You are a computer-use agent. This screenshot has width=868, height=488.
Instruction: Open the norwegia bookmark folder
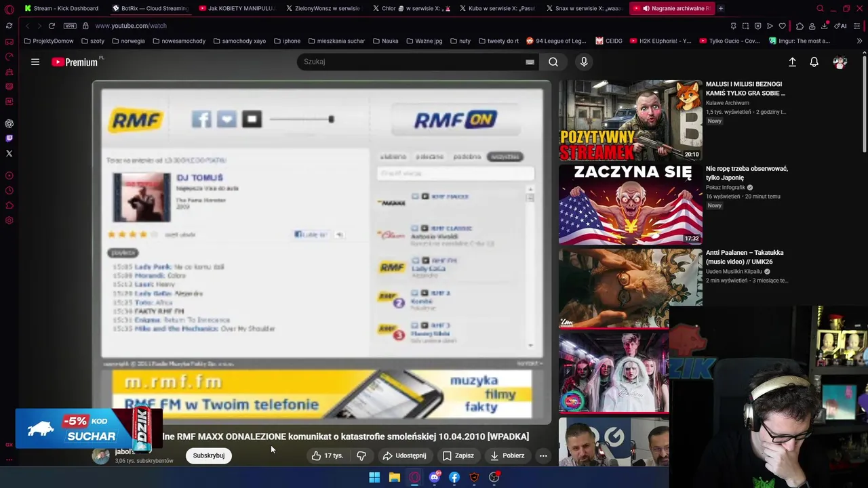coord(128,41)
